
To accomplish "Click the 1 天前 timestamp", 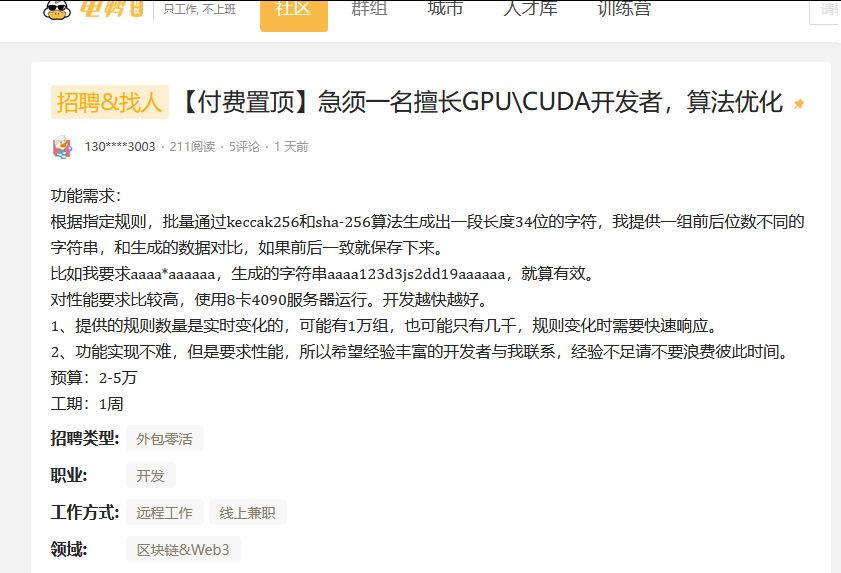I will coord(291,147).
